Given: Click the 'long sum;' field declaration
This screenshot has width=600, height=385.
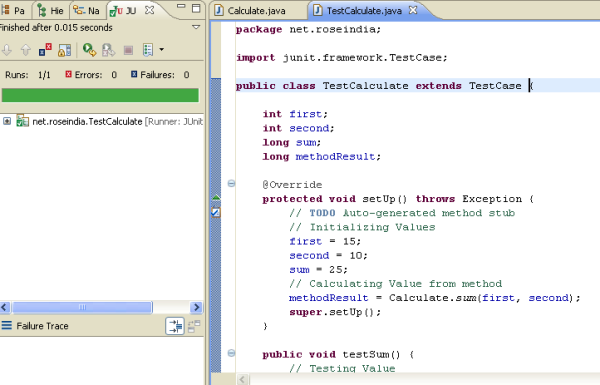Looking at the screenshot, I should click(292, 142).
